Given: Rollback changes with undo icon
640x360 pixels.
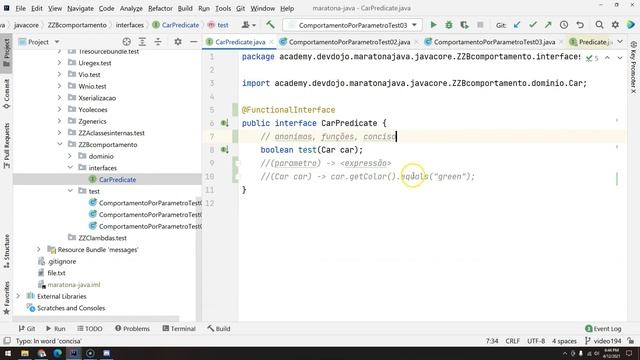Looking at the screenshot, I should [x=580, y=25].
